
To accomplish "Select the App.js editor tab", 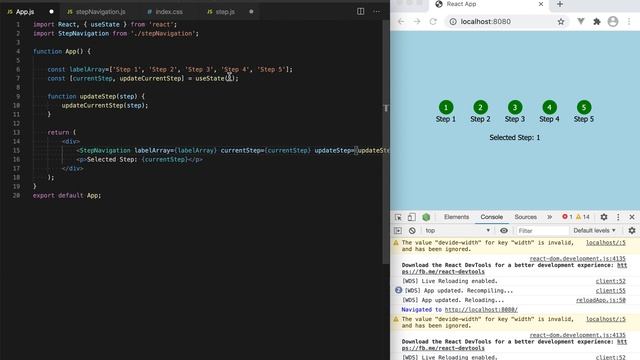I will coord(25,12).
